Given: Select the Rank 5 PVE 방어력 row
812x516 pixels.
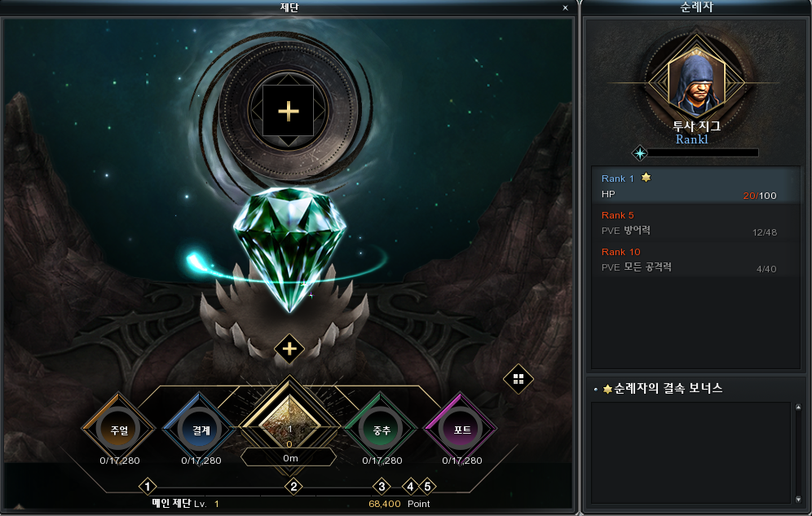Looking at the screenshot, I should click(695, 223).
